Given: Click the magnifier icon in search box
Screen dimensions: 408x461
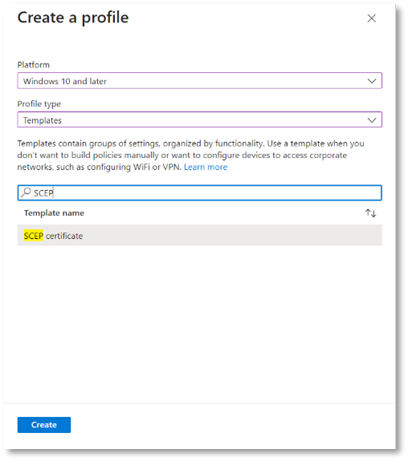Looking at the screenshot, I should (x=26, y=192).
